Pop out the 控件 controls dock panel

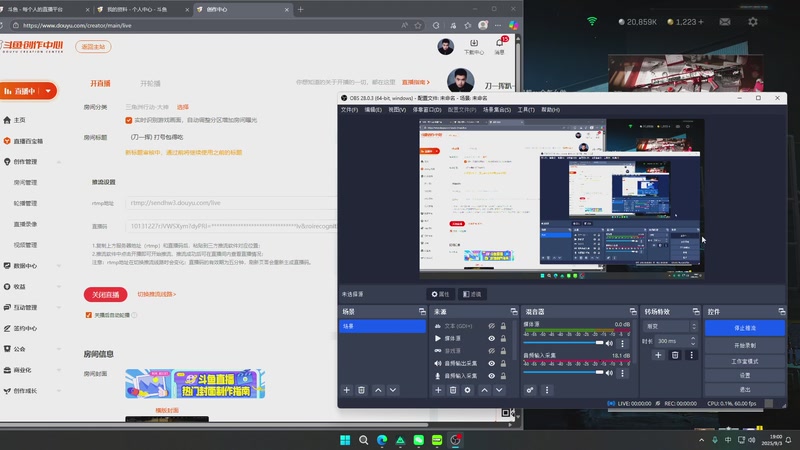click(x=782, y=311)
